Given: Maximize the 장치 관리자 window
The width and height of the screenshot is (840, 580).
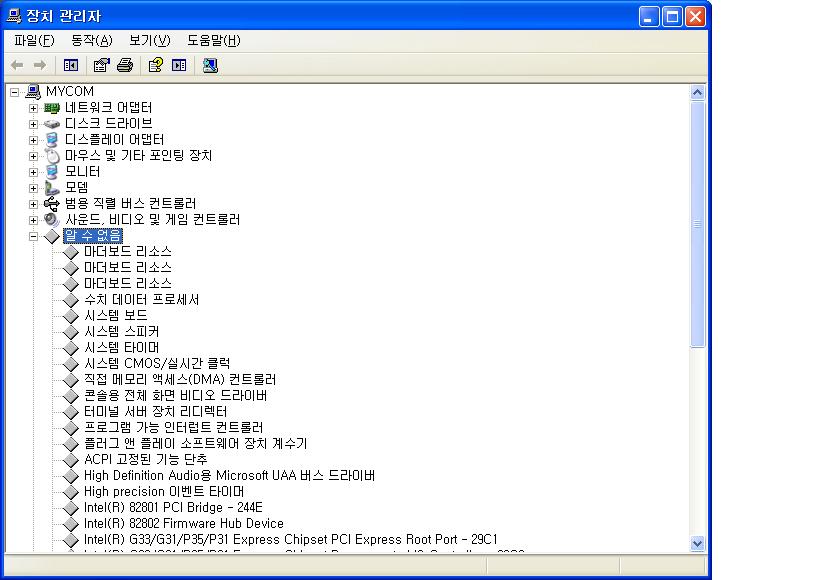Looking at the screenshot, I should click(672, 17).
